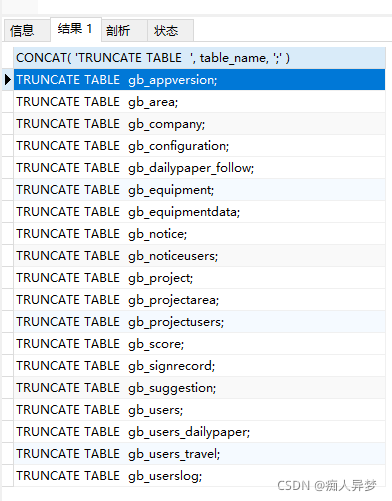Select row TRUNCATE TABLE gb_suggestion;
Screen dimensions: 392x501
tap(199, 388)
